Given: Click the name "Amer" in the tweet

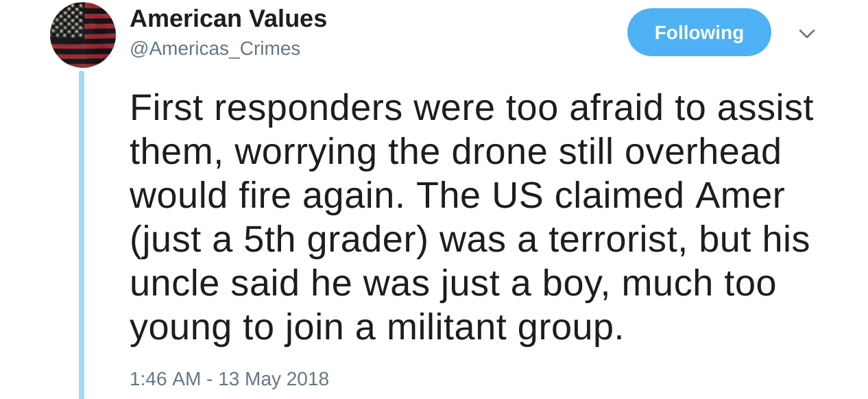Looking at the screenshot, I should tap(739, 195).
